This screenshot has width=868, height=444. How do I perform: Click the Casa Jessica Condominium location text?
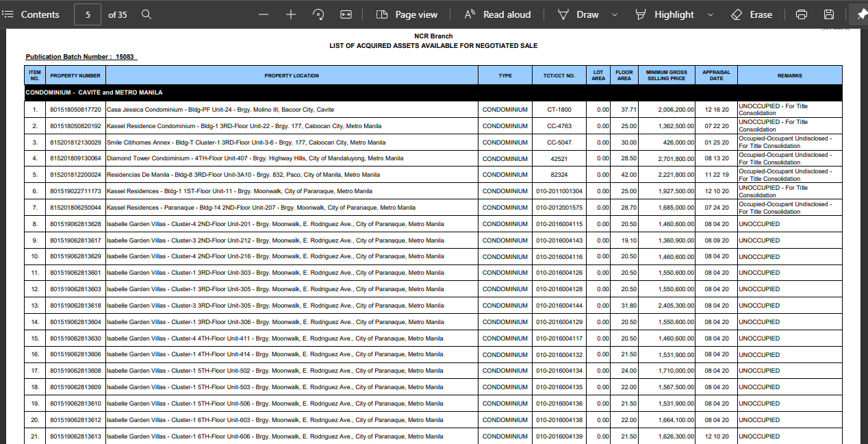[x=220, y=110]
